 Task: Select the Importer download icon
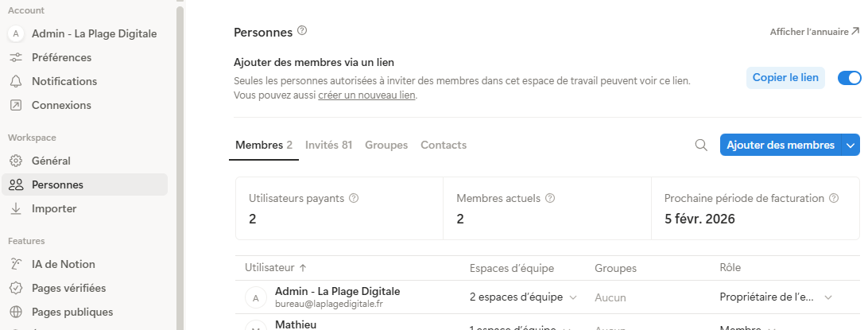(x=16, y=208)
